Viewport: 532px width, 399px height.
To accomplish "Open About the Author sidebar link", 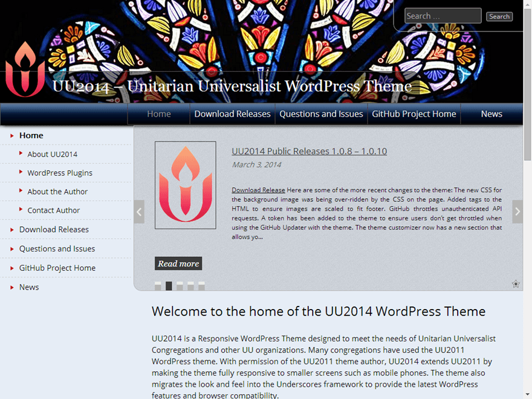I will (x=57, y=192).
